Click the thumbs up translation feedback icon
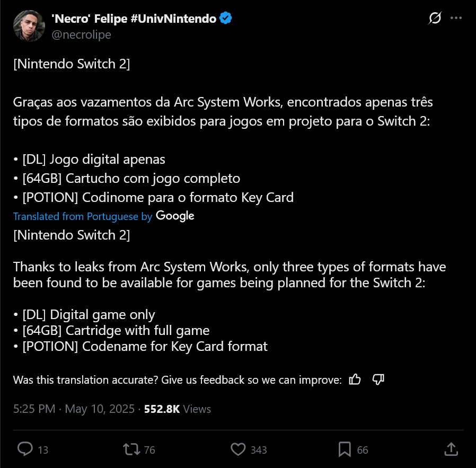Screen dimensions: 476x468 tap(355, 379)
